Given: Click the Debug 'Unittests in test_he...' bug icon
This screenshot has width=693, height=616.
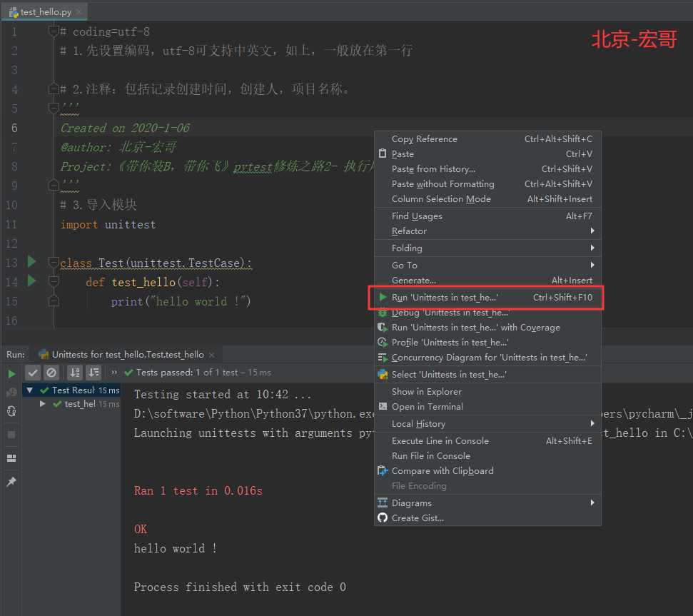Looking at the screenshot, I should (x=383, y=313).
